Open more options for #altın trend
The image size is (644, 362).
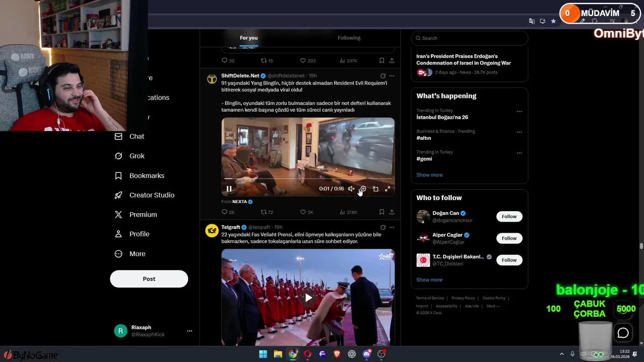click(x=519, y=132)
